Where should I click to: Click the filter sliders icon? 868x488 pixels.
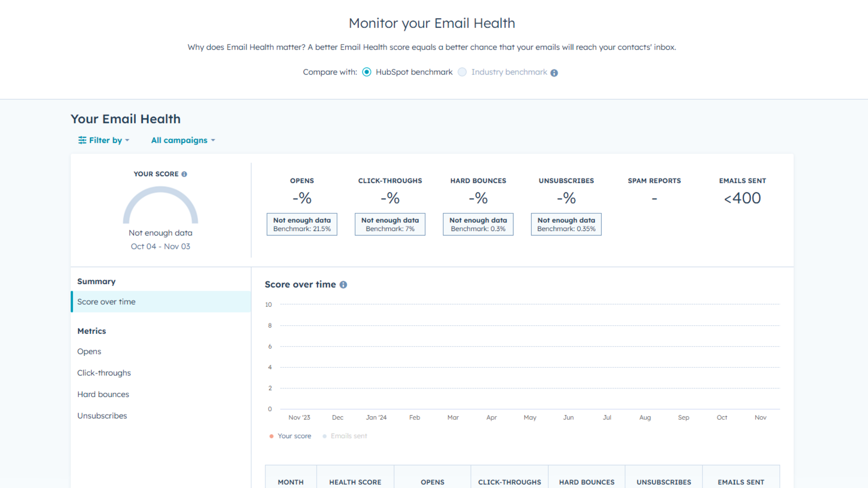(82, 140)
